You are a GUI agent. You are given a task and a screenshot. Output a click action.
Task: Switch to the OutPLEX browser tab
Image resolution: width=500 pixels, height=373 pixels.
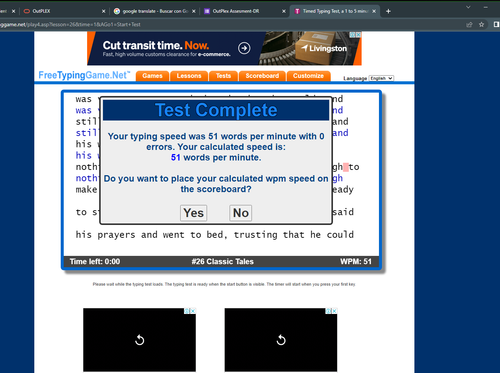pyautogui.click(x=63, y=11)
